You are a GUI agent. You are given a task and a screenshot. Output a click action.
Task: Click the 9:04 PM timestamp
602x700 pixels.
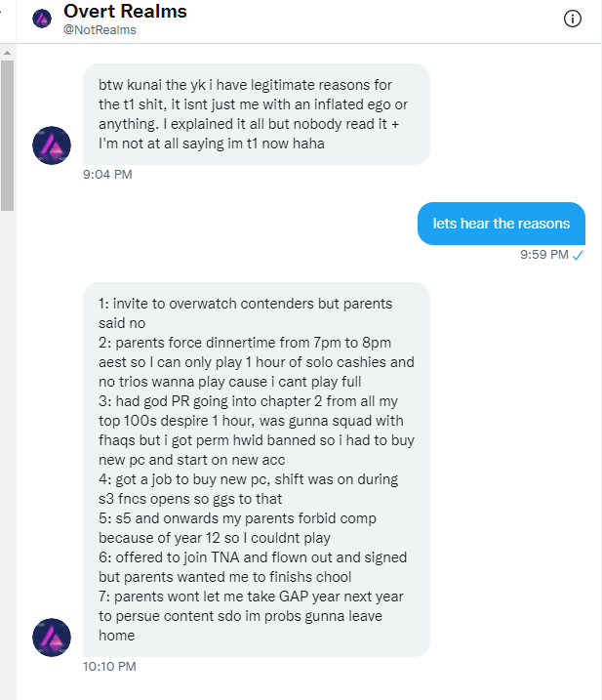[107, 175]
